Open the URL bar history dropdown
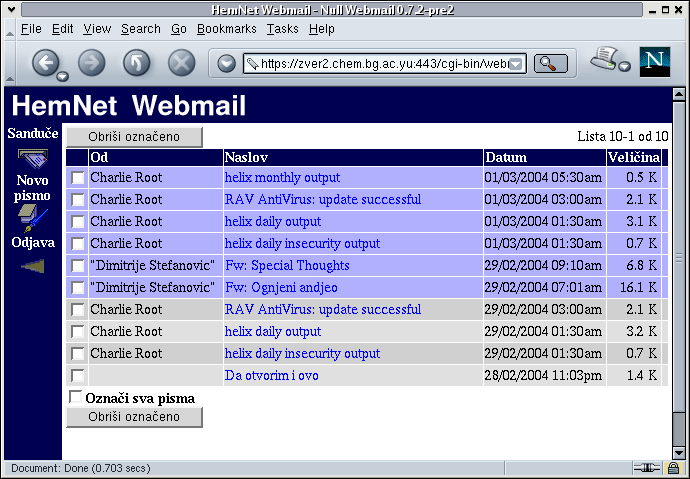The height and width of the screenshot is (479, 690). (x=516, y=64)
